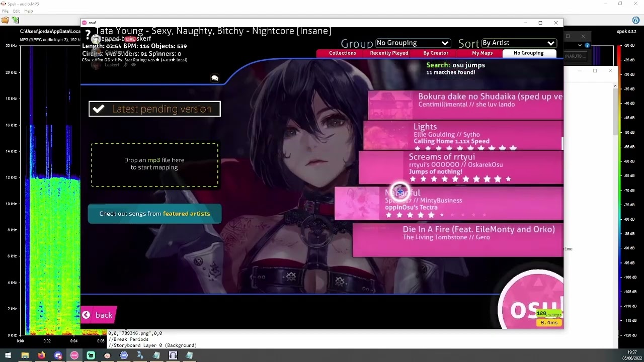Image resolution: width=644 pixels, height=362 pixels.
Task: Select the Die In A Fire beatmap
Action: (x=458, y=240)
